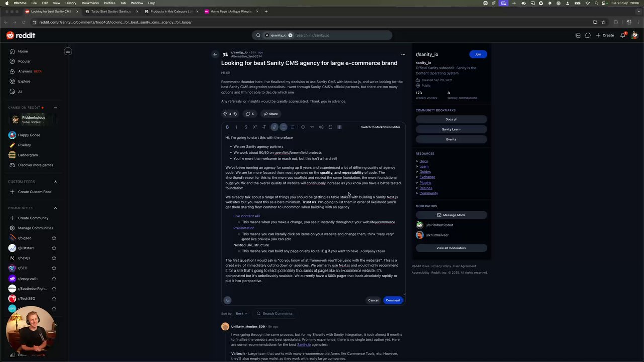
Task: Click the Message Mods button
Action: 451,215
